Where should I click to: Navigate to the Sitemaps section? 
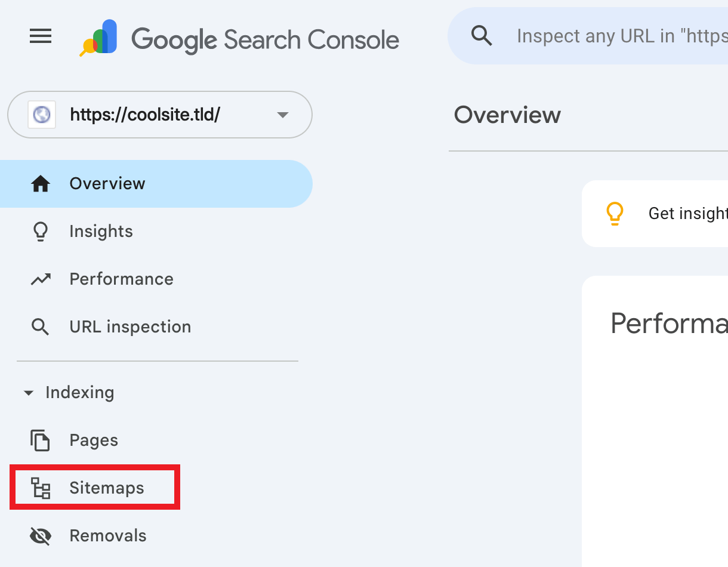coord(106,488)
